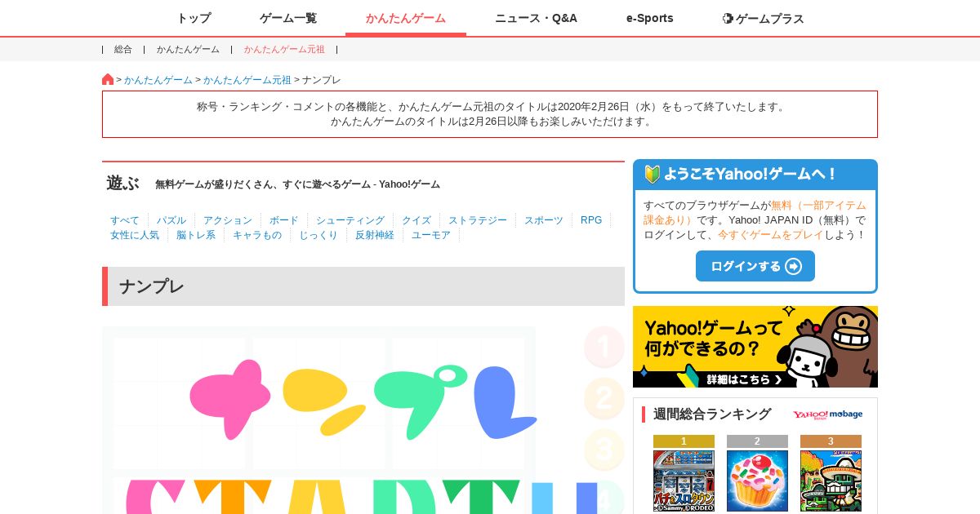
Task: Filter games by ボード category
Action: [x=284, y=220]
